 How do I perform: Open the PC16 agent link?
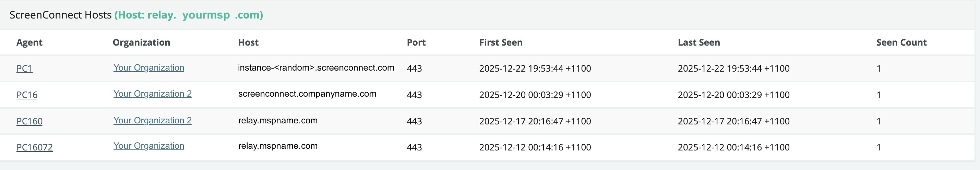click(x=27, y=95)
